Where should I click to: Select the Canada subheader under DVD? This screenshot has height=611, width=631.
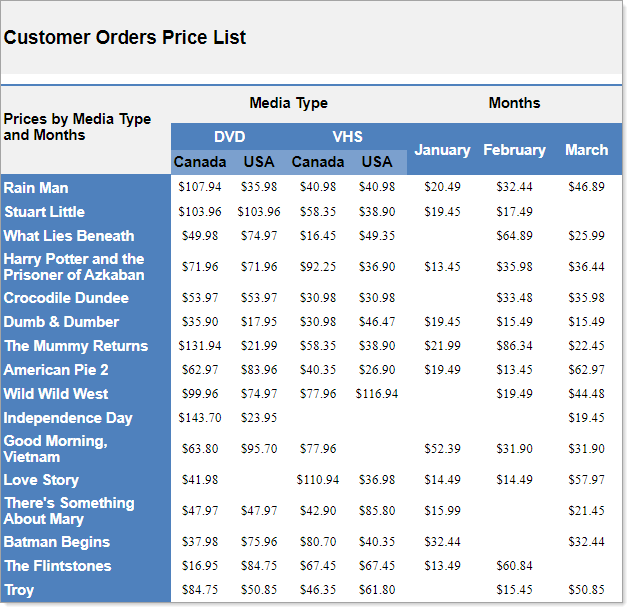[x=200, y=162]
